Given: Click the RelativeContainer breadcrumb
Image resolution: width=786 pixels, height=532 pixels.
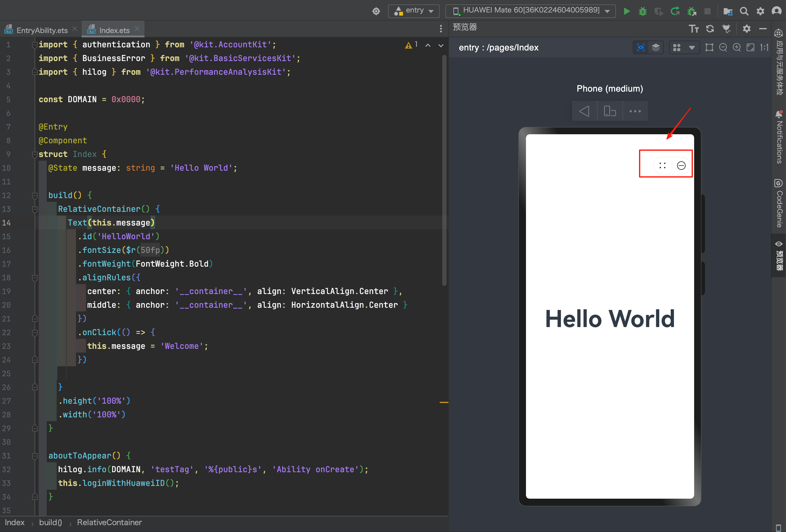Looking at the screenshot, I should tap(109, 523).
